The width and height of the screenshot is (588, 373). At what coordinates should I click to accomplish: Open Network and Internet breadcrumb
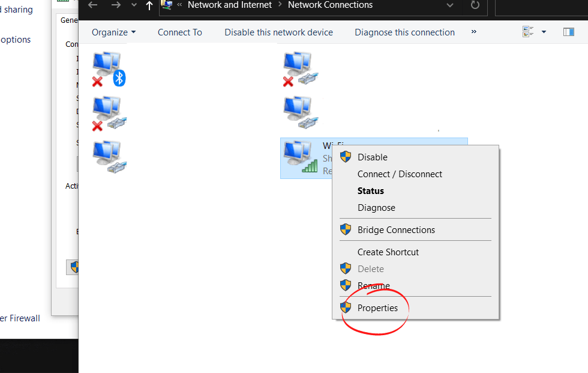click(x=230, y=5)
